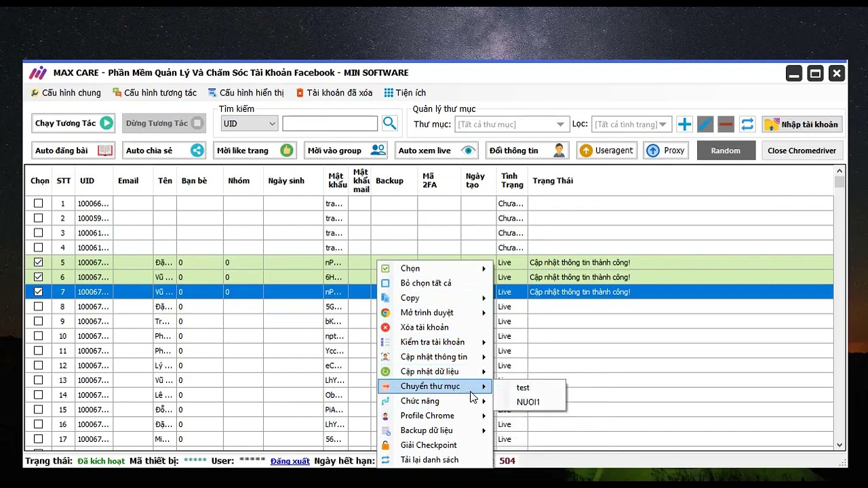The image size is (868, 488).
Task: Select Xóa tài khoản from context menu
Action: tap(424, 327)
